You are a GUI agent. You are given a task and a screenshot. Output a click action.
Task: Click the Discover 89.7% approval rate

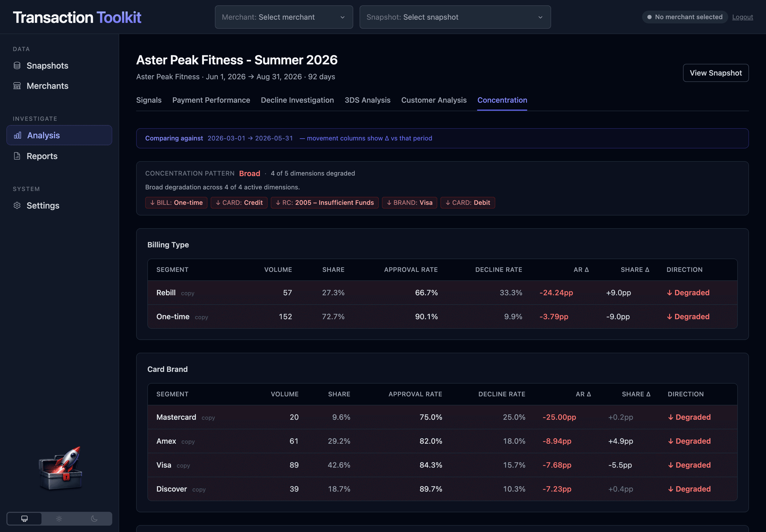(431, 489)
